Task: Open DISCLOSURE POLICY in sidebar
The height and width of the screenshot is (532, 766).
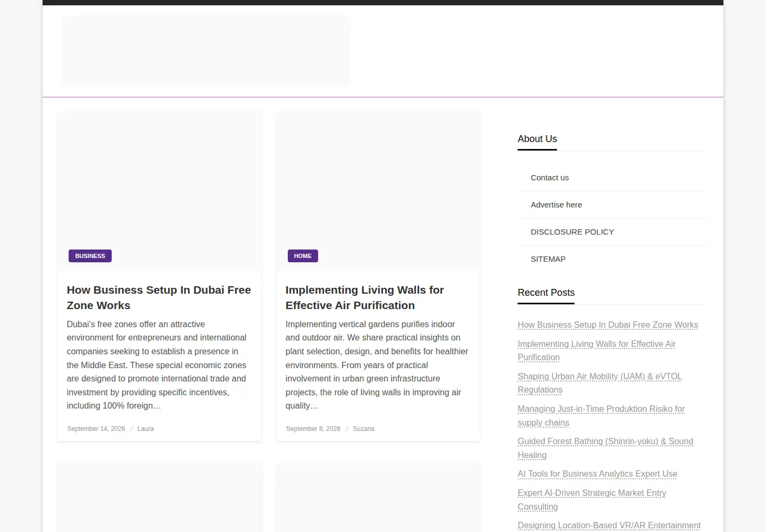Action: pyautogui.click(x=572, y=232)
